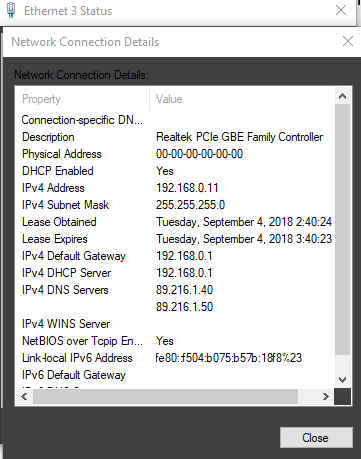
Task: Select the IPv4 Default Gateway row
Action: coord(175,256)
